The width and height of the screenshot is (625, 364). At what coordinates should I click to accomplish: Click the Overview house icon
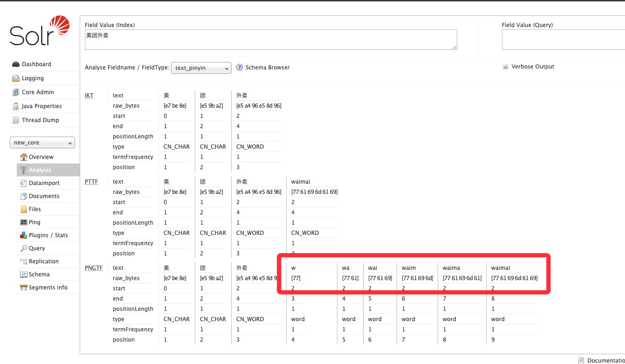pyautogui.click(x=24, y=157)
